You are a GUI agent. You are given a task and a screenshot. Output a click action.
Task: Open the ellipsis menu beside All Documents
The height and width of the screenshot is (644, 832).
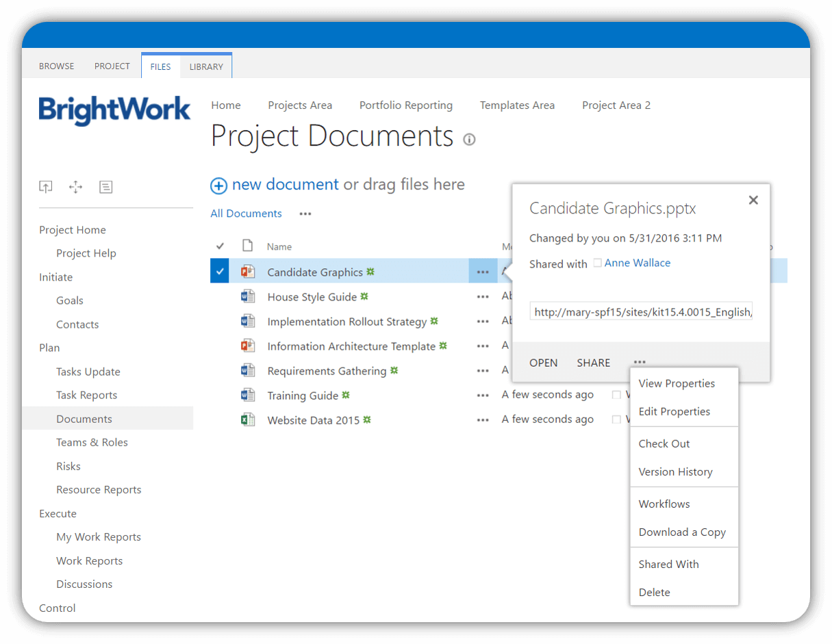point(305,214)
